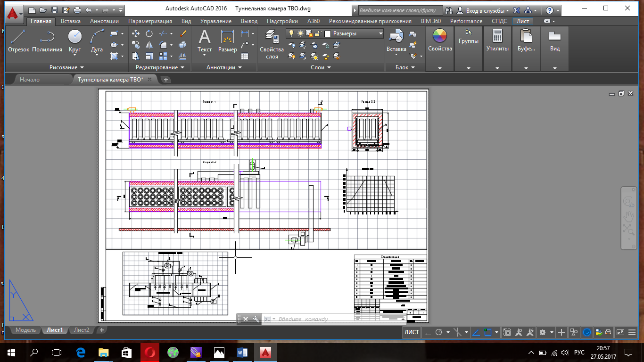Toggle layer freeze sun icon
The width and height of the screenshot is (644, 362).
click(x=300, y=33)
